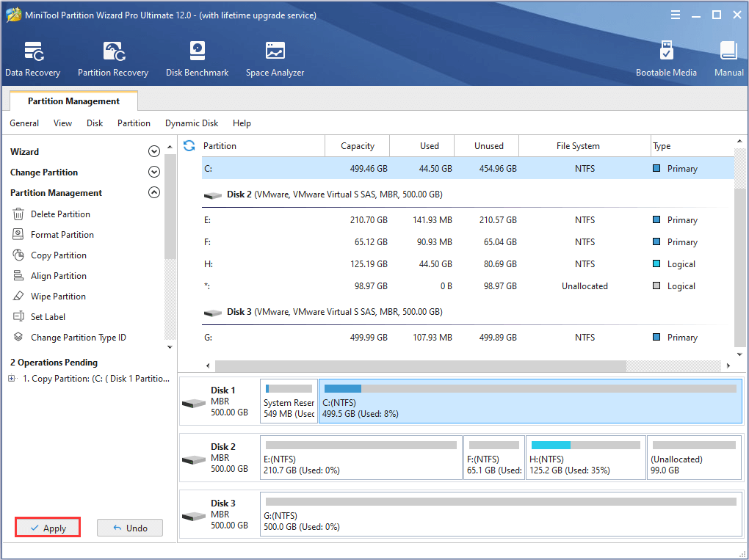Viewport: 749px width, 560px height.
Task: Click the Format Partition icon
Action: tap(18, 234)
